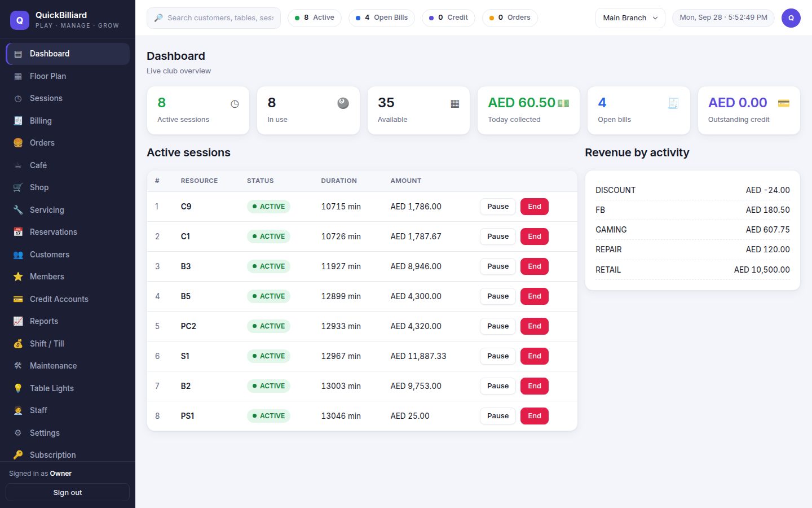Click the card icon on Outstanding credit card
The width and height of the screenshot is (812, 508).
[784, 103]
